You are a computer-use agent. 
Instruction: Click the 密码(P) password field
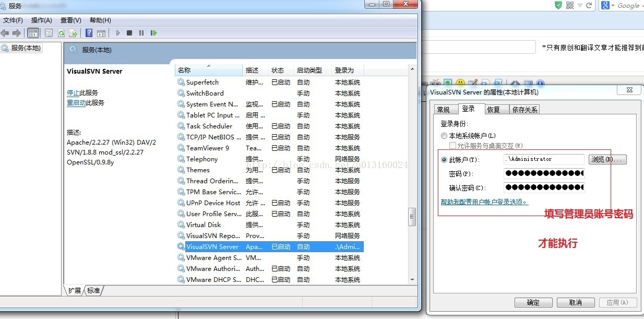pos(544,173)
